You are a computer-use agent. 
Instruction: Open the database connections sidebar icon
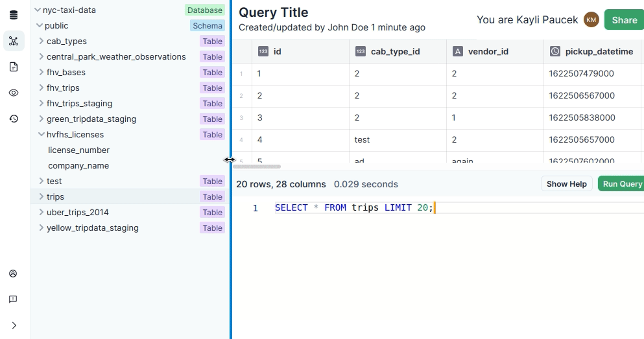click(x=14, y=16)
